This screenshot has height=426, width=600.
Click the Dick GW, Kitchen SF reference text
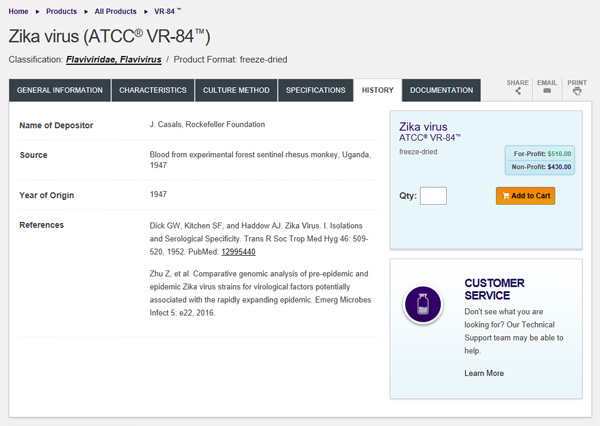pyautogui.click(x=259, y=239)
